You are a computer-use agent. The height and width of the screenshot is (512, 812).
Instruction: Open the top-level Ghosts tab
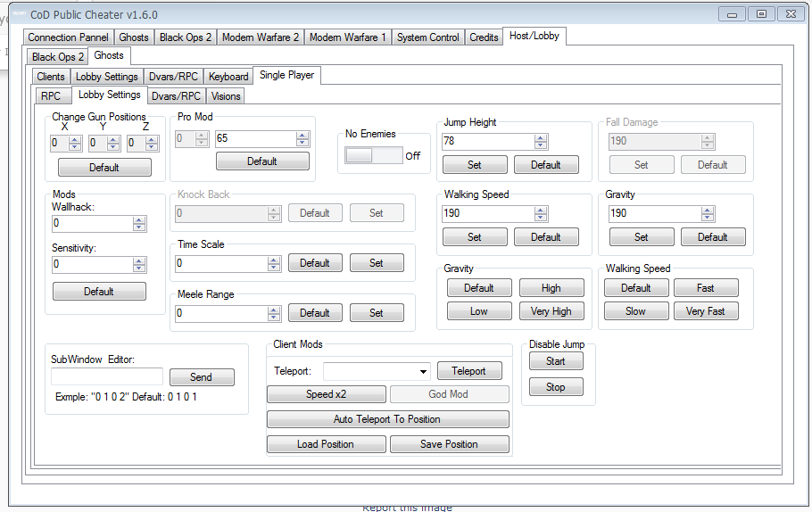pos(134,37)
